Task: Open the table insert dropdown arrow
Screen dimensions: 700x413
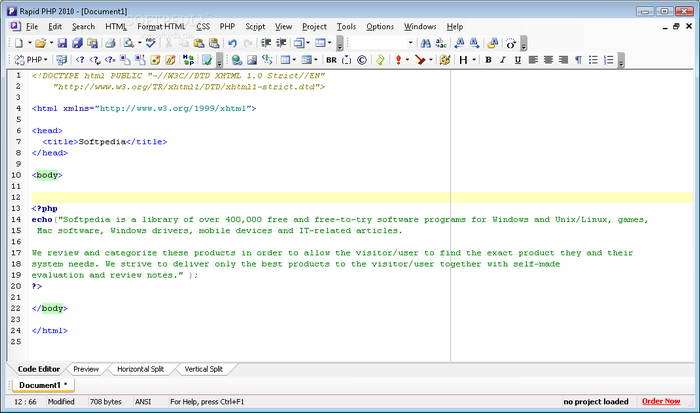Action: [294, 60]
